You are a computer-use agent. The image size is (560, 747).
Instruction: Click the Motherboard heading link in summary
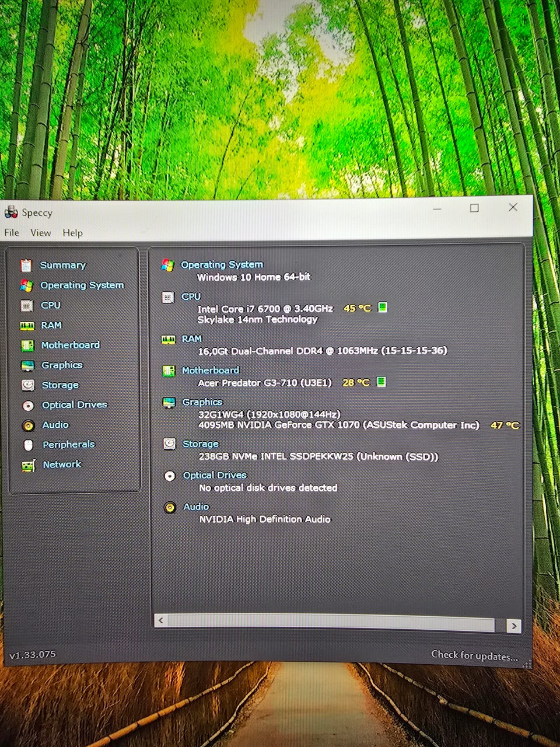(x=211, y=371)
